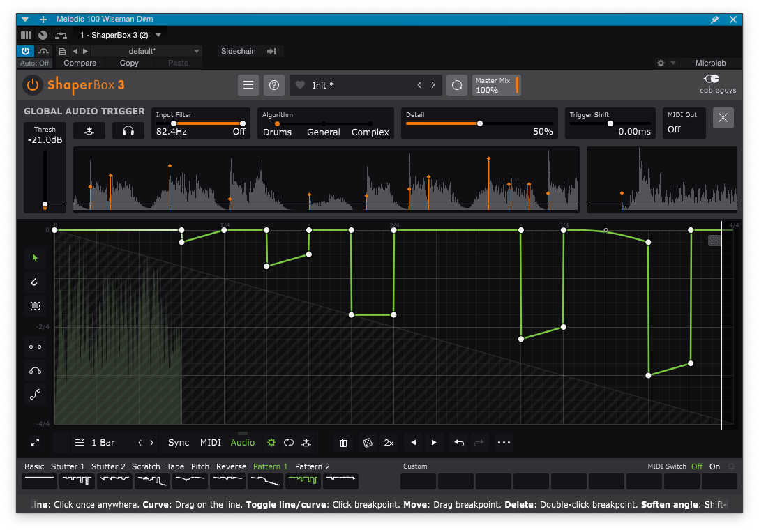The height and width of the screenshot is (532, 759).
Task: Toggle the ShaperBox 3 power button
Action: click(32, 85)
